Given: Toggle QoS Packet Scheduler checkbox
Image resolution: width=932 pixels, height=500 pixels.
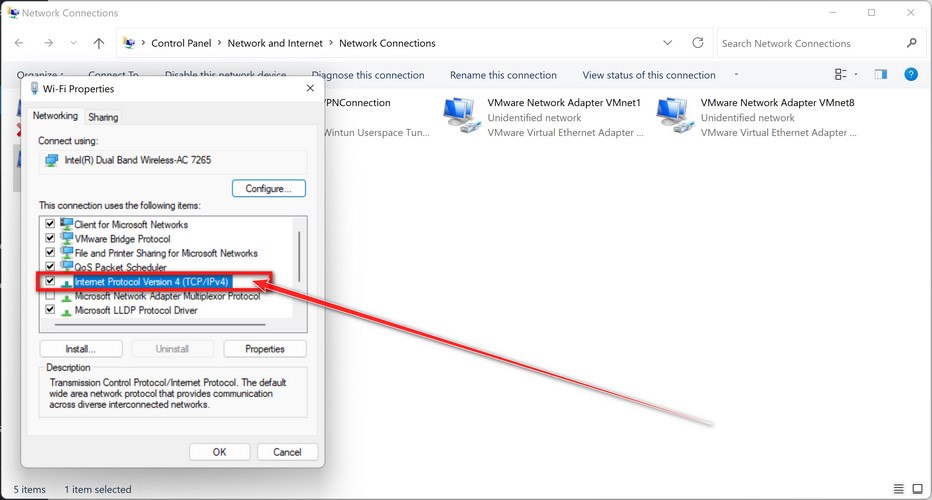Looking at the screenshot, I should click(x=50, y=266).
